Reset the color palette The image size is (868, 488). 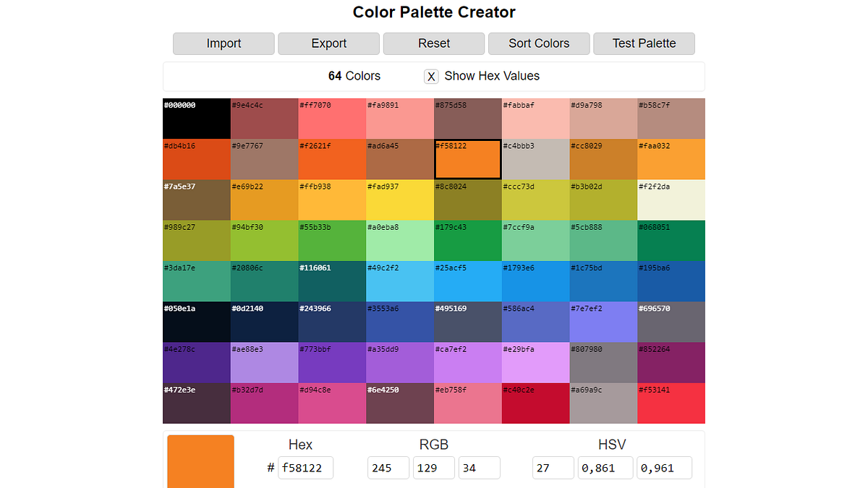tap(433, 43)
